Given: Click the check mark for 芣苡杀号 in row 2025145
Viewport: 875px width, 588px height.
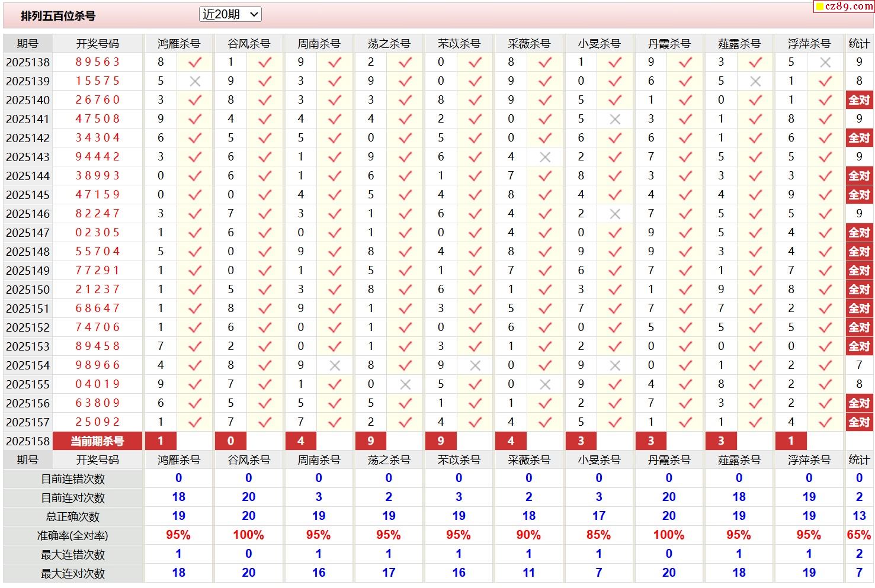Looking at the screenshot, I should click(x=475, y=194).
